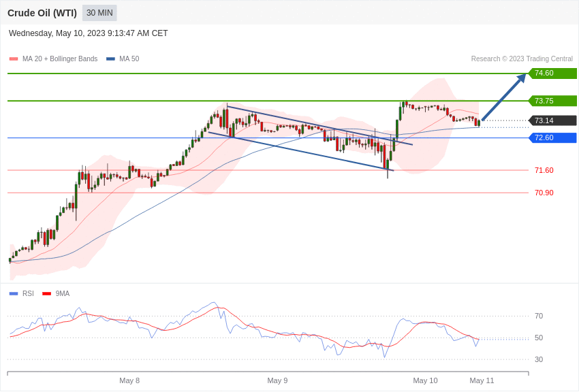Image resolution: width=579 pixels, height=392 pixels.
Task: Click the chart timestamp text
Action: [x=89, y=33]
